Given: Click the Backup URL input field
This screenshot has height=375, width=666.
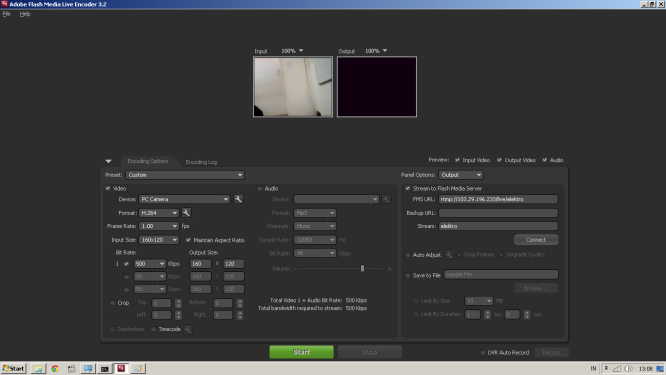Looking at the screenshot, I should click(x=498, y=213).
